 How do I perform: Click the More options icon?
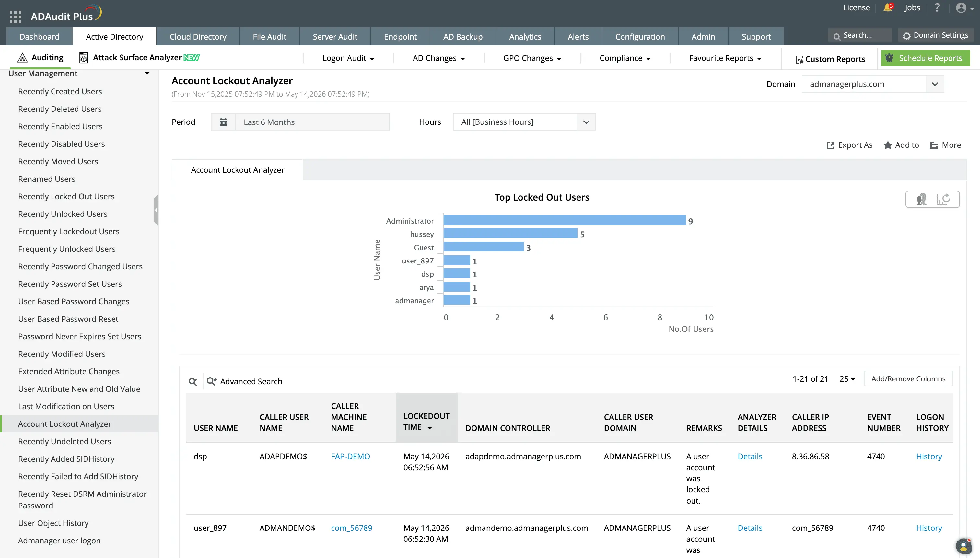click(934, 145)
